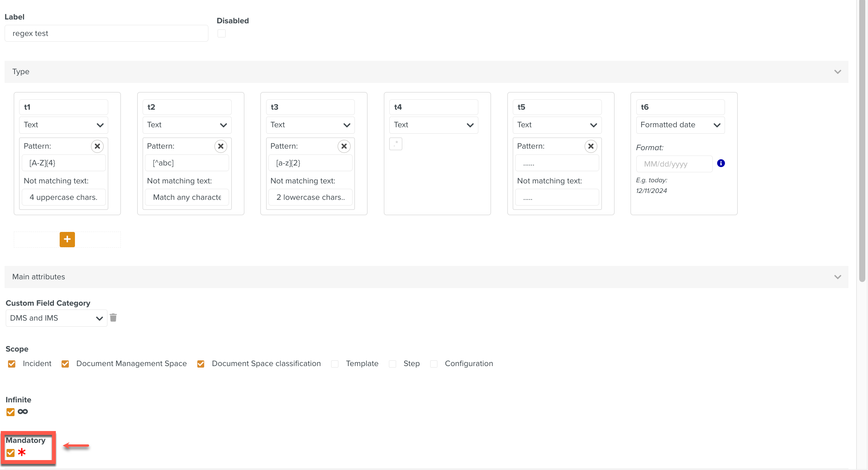Click the MM/dd/yyyy format field

coord(674,164)
